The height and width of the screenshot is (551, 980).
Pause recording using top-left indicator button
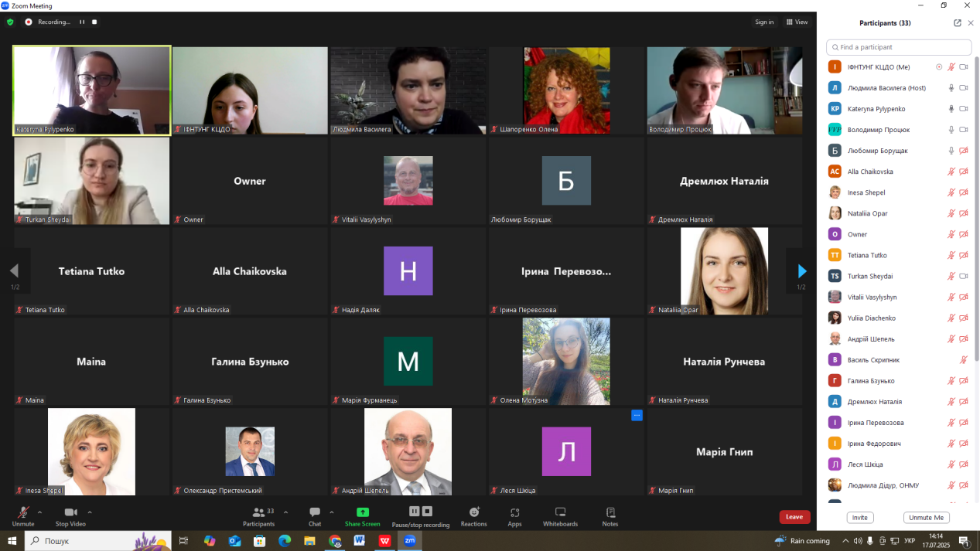[x=82, y=22]
